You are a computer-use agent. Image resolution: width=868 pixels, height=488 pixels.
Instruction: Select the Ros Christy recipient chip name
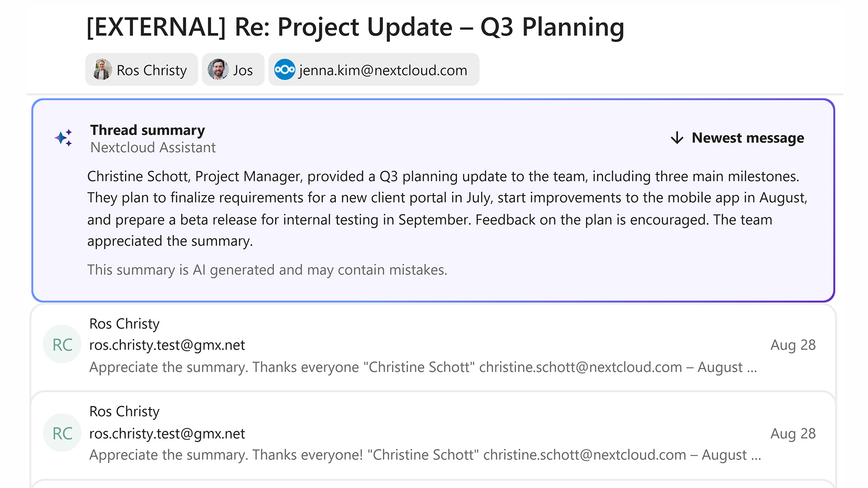click(151, 70)
